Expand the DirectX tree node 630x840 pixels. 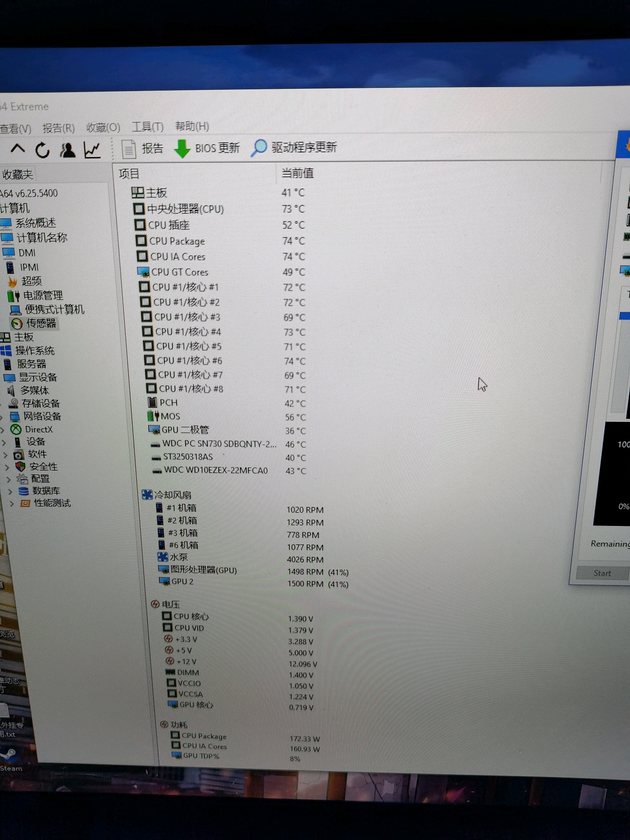point(3,430)
